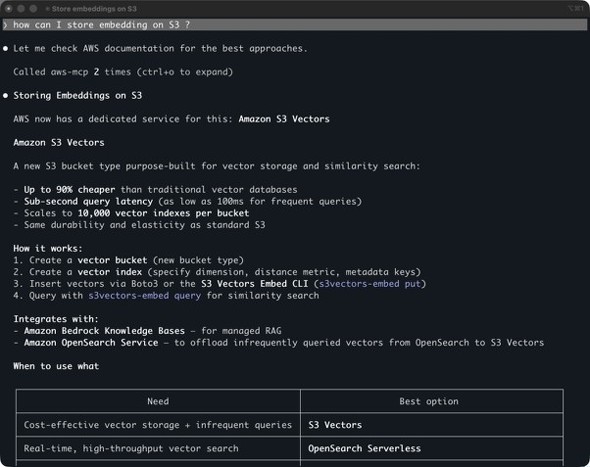
Task: Click the small icon before the window title
Action: coord(47,8)
